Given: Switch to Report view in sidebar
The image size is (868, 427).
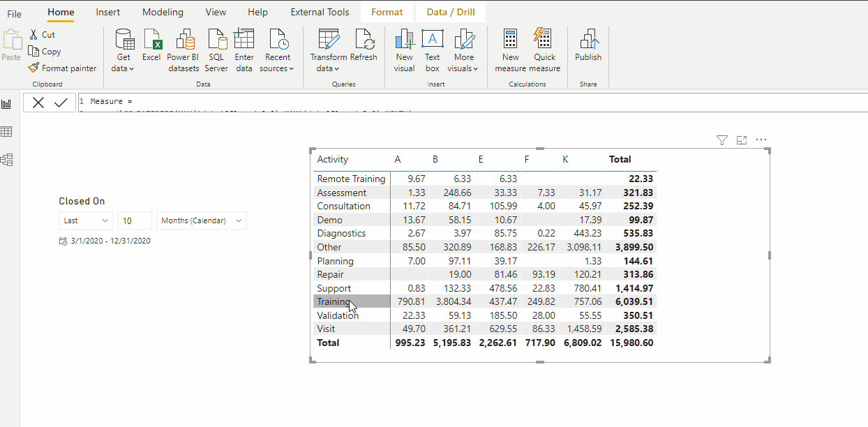Looking at the screenshot, I should pos(7,104).
